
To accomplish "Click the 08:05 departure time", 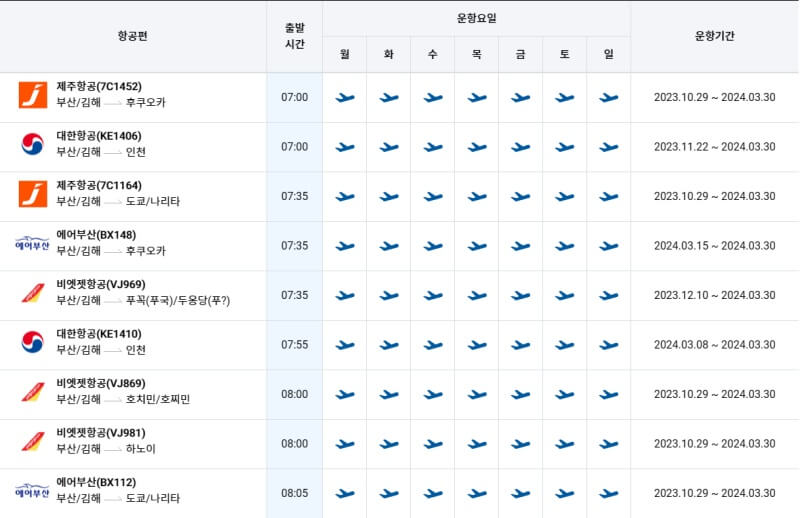I will point(294,493).
